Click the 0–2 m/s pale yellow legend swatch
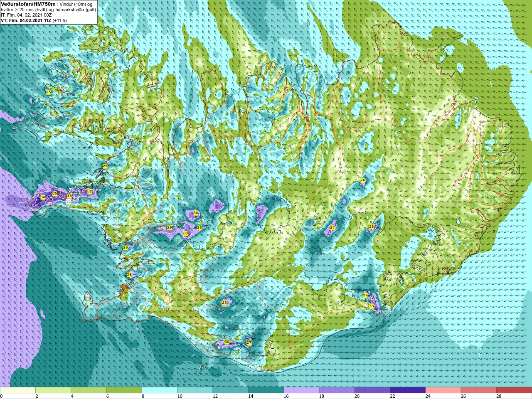Screen dimensions: 532x399 click(x=18, y=390)
